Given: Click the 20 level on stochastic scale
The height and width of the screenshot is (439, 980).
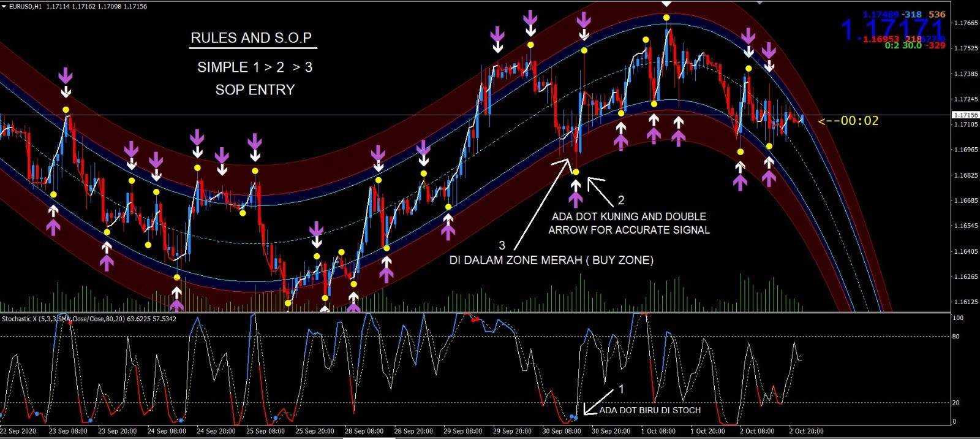Looking at the screenshot, I should click(x=956, y=403).
